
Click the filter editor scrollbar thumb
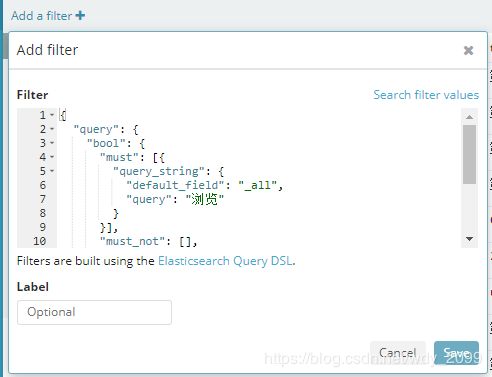click(469, 154)
